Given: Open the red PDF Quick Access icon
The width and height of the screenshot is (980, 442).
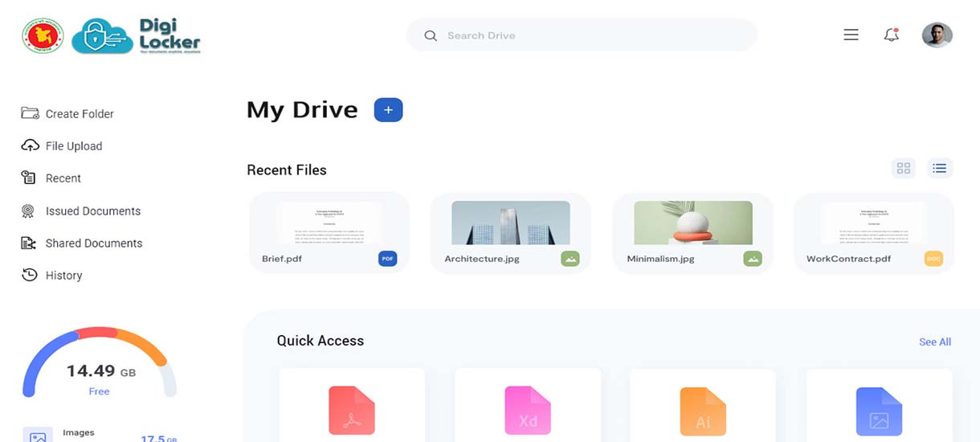Looking at the screenshot, I should tap(352, 411).
